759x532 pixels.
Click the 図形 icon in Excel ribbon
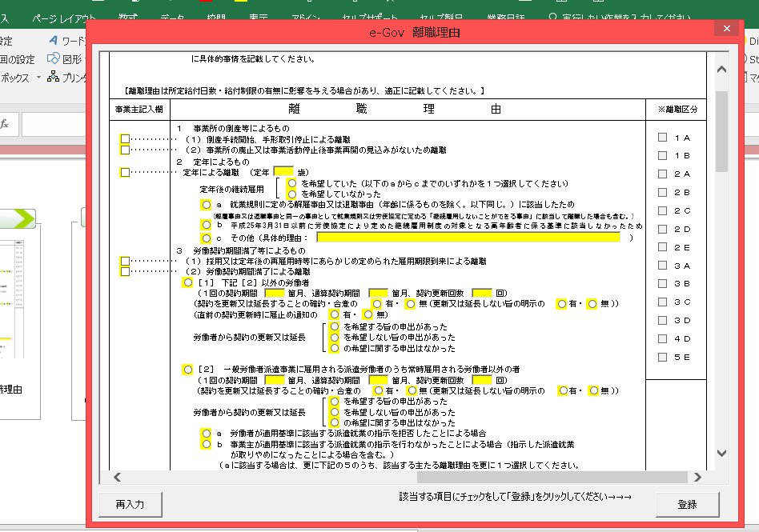(54, 58)
